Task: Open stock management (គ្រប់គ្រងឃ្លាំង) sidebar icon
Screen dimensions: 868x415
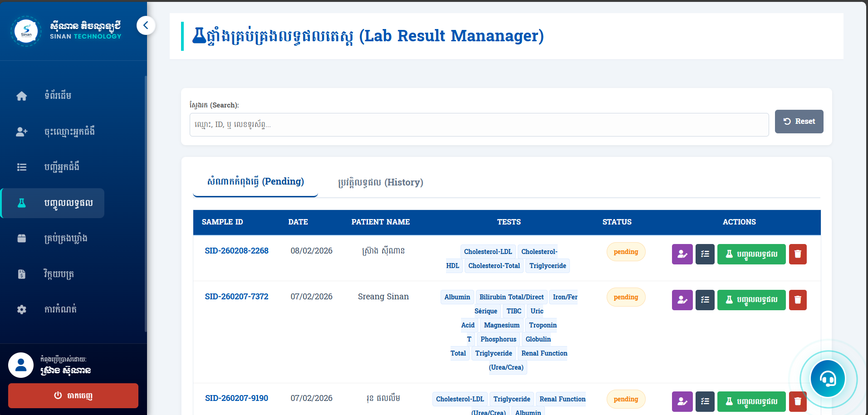Action: [x=21, y=238]
